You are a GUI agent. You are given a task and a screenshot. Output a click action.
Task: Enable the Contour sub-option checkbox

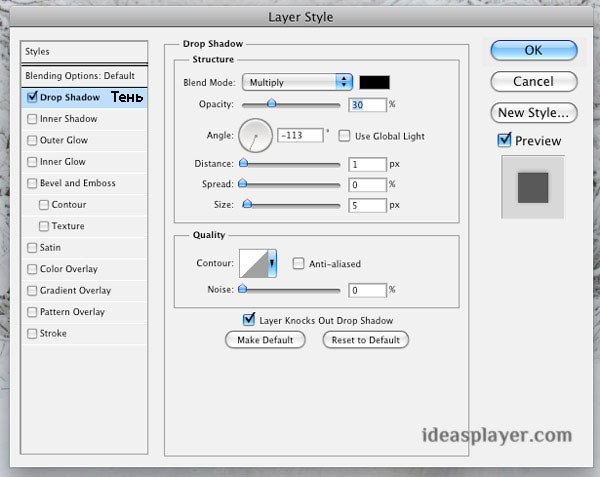coord(44,205)
